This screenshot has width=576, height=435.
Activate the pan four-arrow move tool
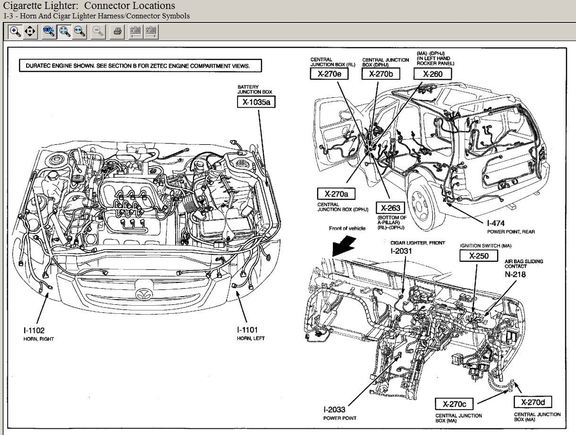[x=30, y=32]
